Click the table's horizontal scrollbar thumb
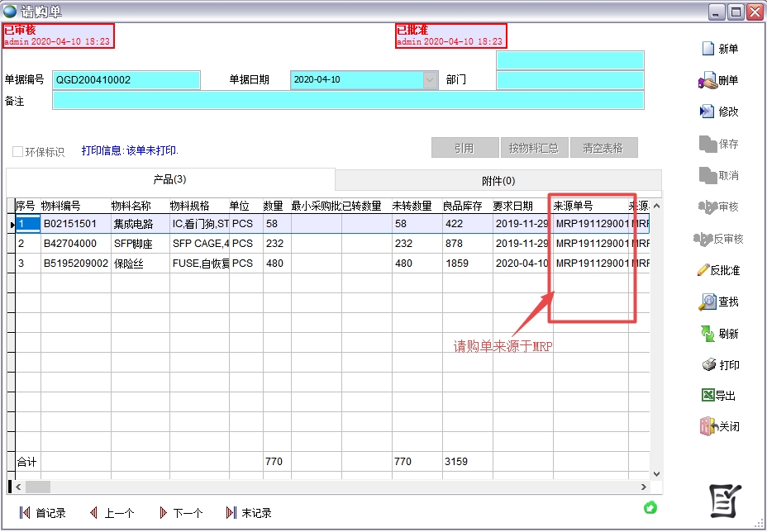The width and height of the screenshot is (767, 532). coord(37,487)
